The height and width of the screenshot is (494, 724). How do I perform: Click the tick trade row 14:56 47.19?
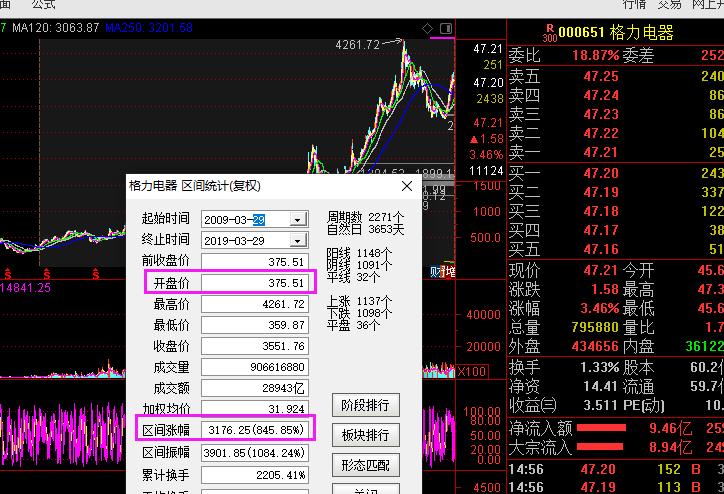pyautogui.click(x=616, y=487)
